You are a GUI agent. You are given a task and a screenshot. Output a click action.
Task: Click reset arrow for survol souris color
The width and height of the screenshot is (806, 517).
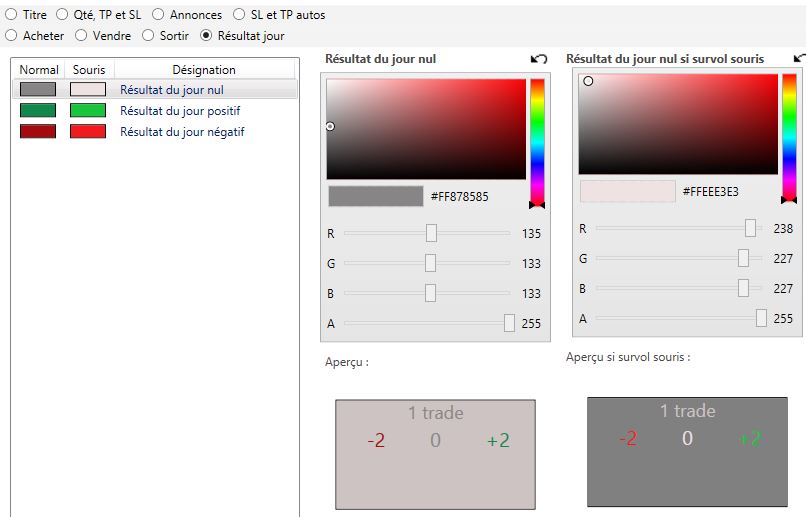pos(799,59)
